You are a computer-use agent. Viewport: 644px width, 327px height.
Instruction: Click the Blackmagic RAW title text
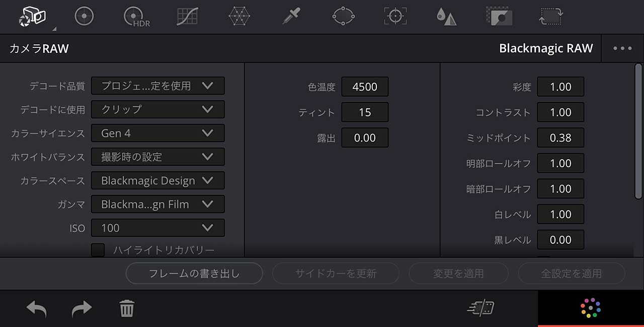(546, 48)
